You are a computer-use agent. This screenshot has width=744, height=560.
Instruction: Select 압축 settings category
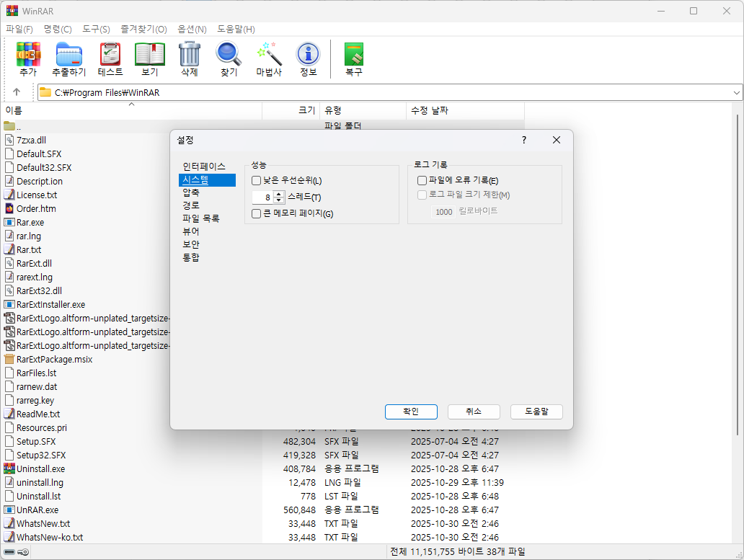coord(191,192)
